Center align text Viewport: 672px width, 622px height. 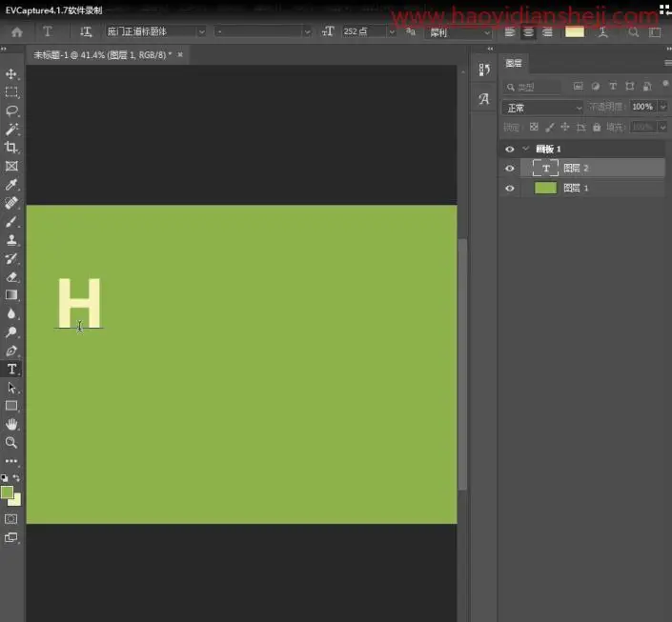click(x=528, y=32)
